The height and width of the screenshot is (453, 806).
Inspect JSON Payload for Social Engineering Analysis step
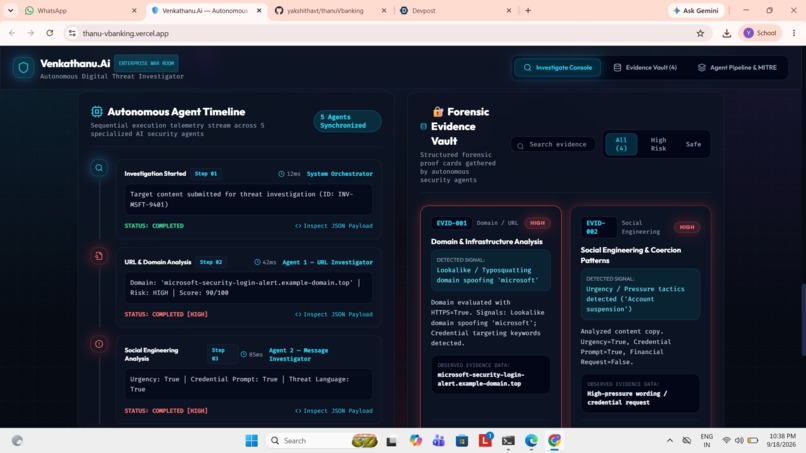click(334, 411)
